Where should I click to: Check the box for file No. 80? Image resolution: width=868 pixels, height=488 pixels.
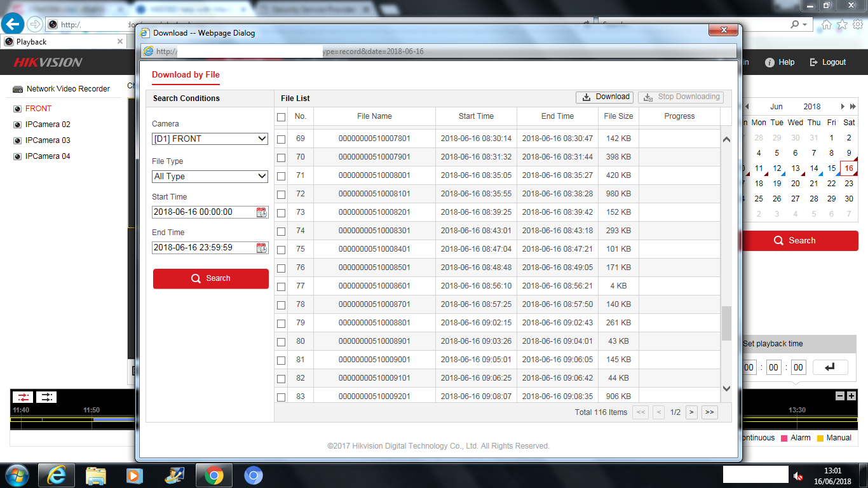(281, 342)
